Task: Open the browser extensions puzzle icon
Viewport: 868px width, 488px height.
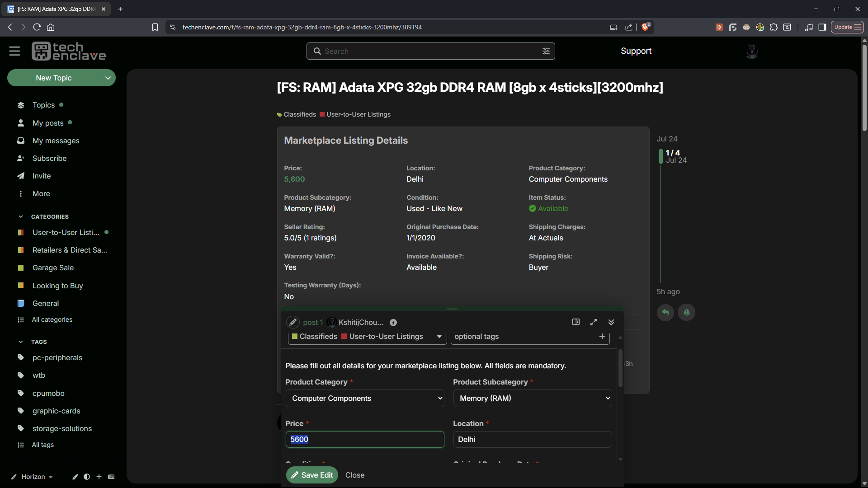Action: (x=774, y=27)
